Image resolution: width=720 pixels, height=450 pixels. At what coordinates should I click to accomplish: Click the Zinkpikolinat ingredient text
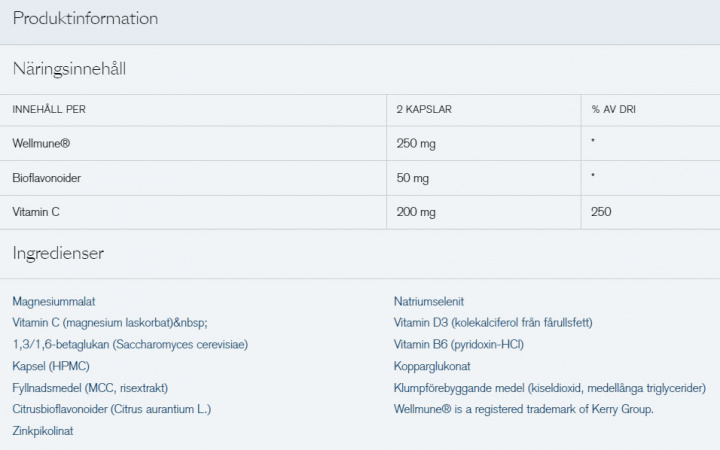43,431
